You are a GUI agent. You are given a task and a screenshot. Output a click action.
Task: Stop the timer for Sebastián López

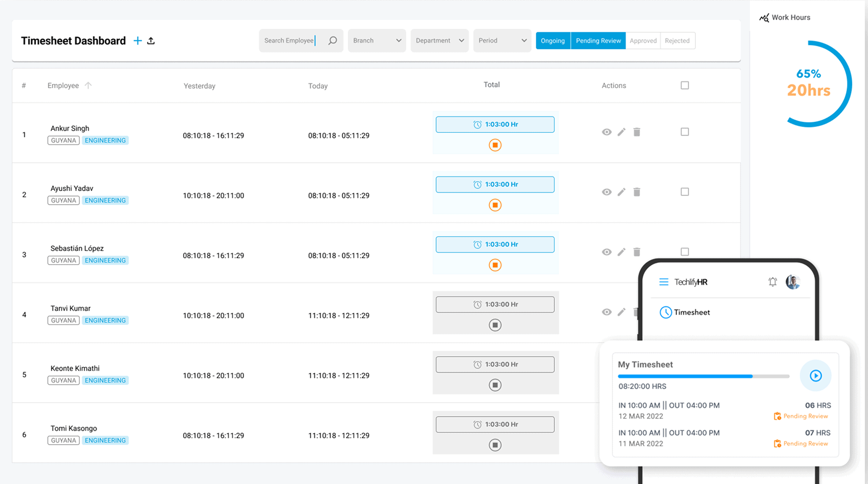[495, 265]
